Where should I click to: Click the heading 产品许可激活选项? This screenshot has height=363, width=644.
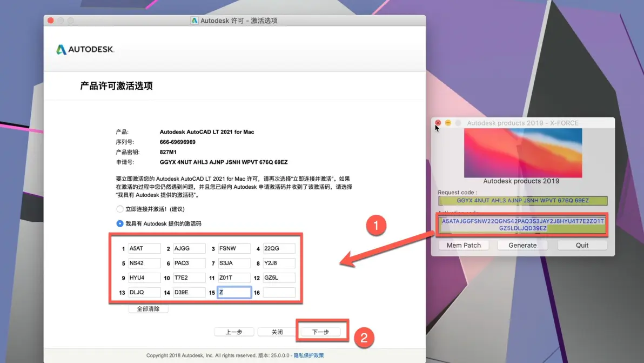coord(116,86)
